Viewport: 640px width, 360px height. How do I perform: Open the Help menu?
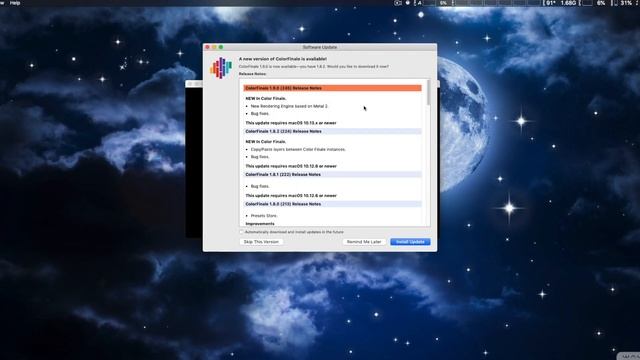point(15,3)
